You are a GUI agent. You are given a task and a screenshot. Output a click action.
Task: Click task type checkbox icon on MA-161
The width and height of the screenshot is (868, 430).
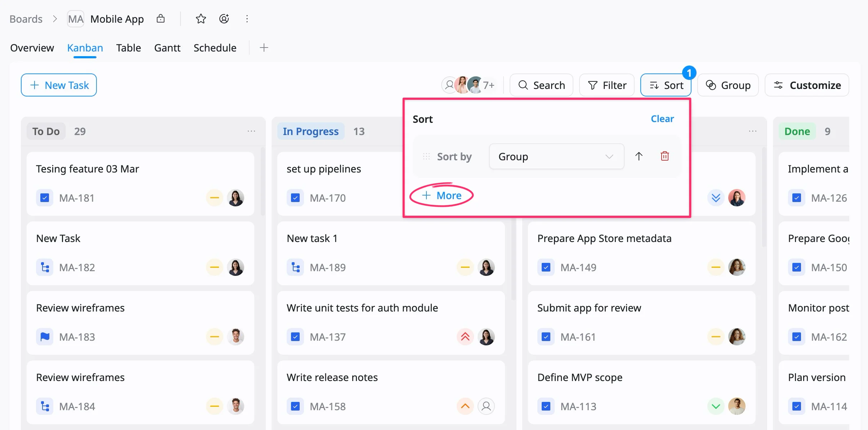(546, 337)
